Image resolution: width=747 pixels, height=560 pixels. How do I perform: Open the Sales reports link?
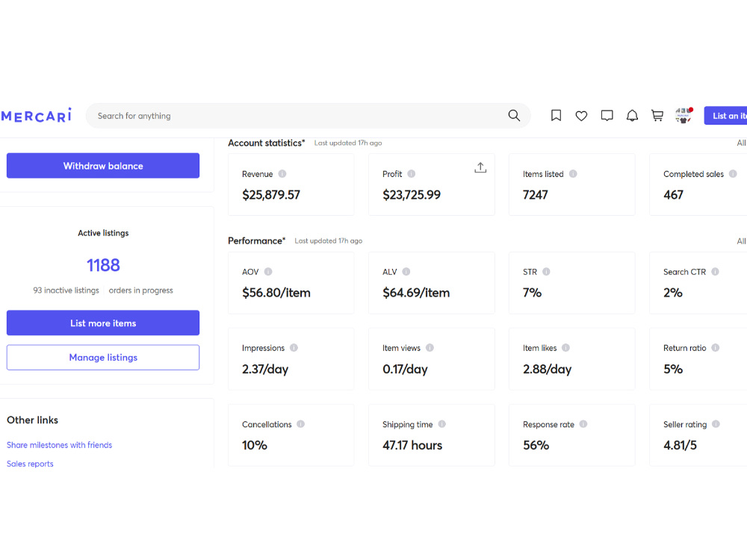click(30, 464)
